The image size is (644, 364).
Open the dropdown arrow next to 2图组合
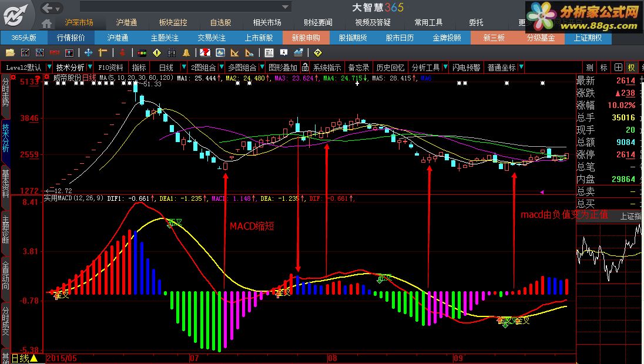(x=222, y=67)
